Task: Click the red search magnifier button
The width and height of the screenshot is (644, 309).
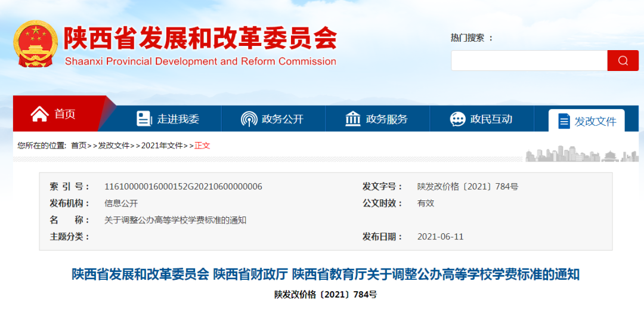Action: (x=623, y=60)
